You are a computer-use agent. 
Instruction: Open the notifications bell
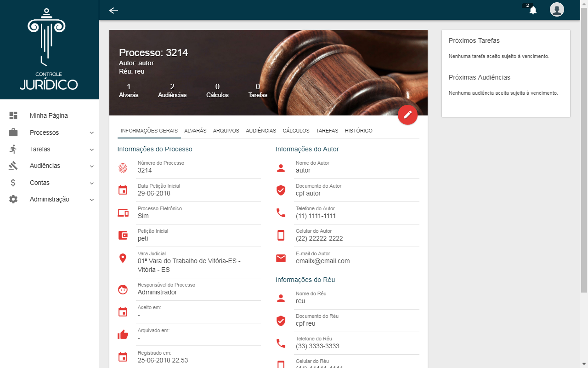533,10
